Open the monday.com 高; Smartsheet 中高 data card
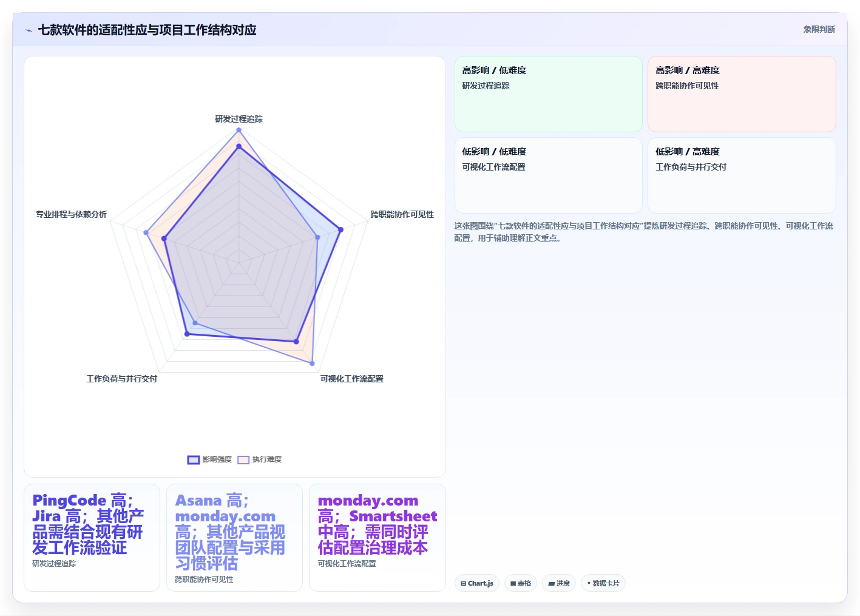860x616 pixels. pos(378,538)
